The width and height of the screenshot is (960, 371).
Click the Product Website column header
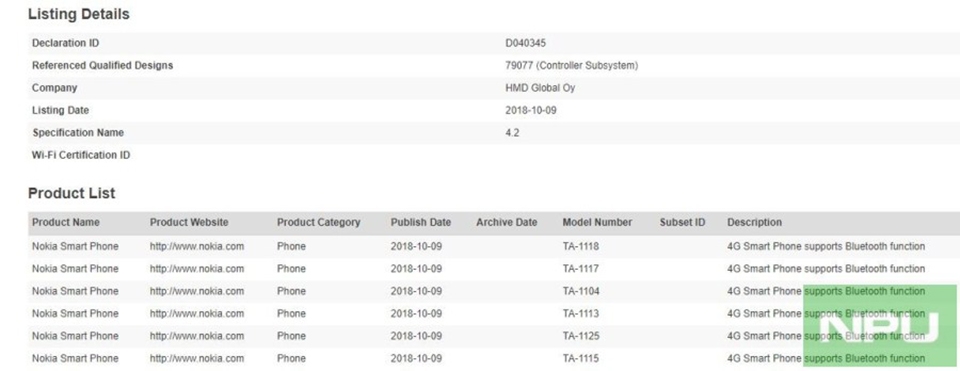click(x=189, y=222)
